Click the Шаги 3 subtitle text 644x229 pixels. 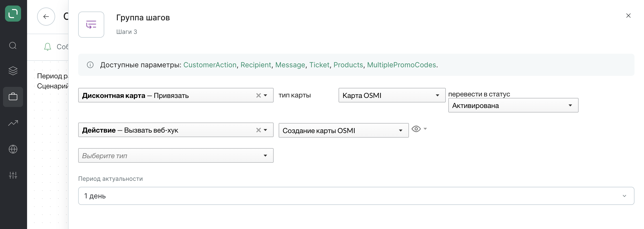pyautogui.click(x=127, y=32)
